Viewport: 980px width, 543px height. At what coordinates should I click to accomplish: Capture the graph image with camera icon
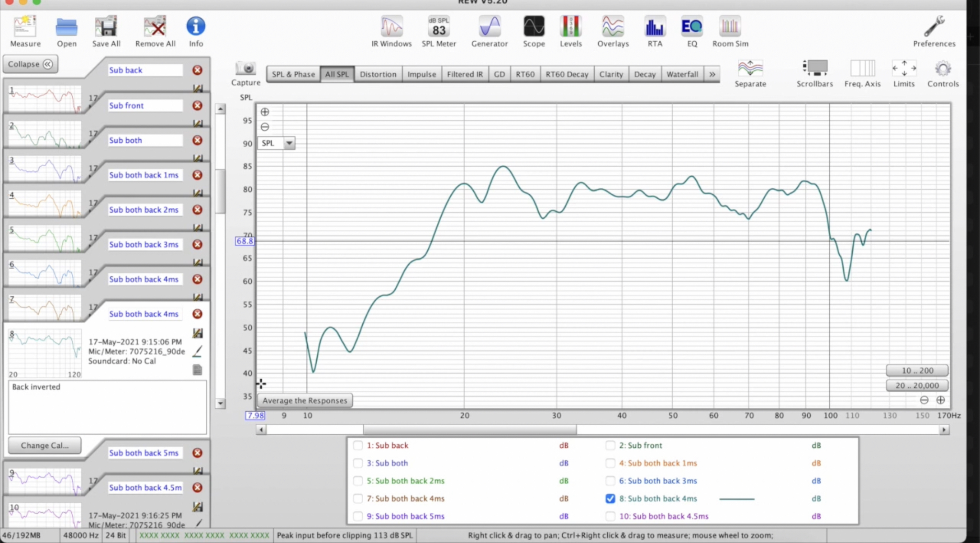pos(246,73)
